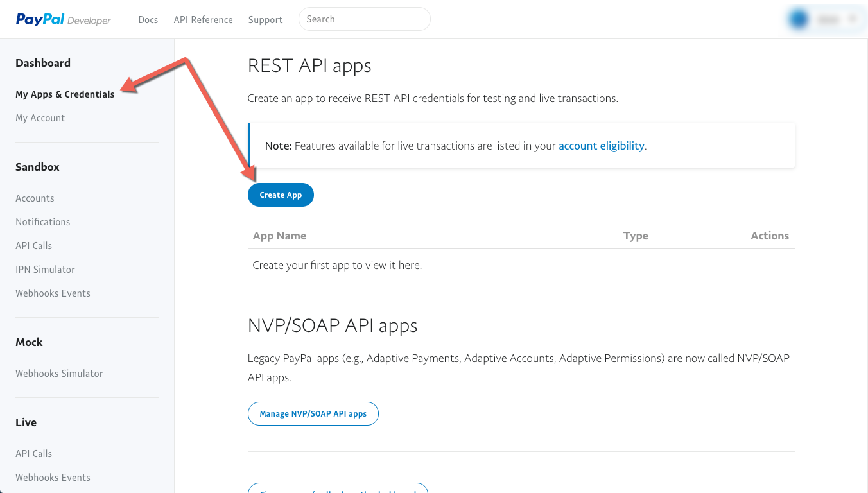Screen dimensions: 868x493
Task: Expand the user account dropdown arrow
Action: pos(853,19)
